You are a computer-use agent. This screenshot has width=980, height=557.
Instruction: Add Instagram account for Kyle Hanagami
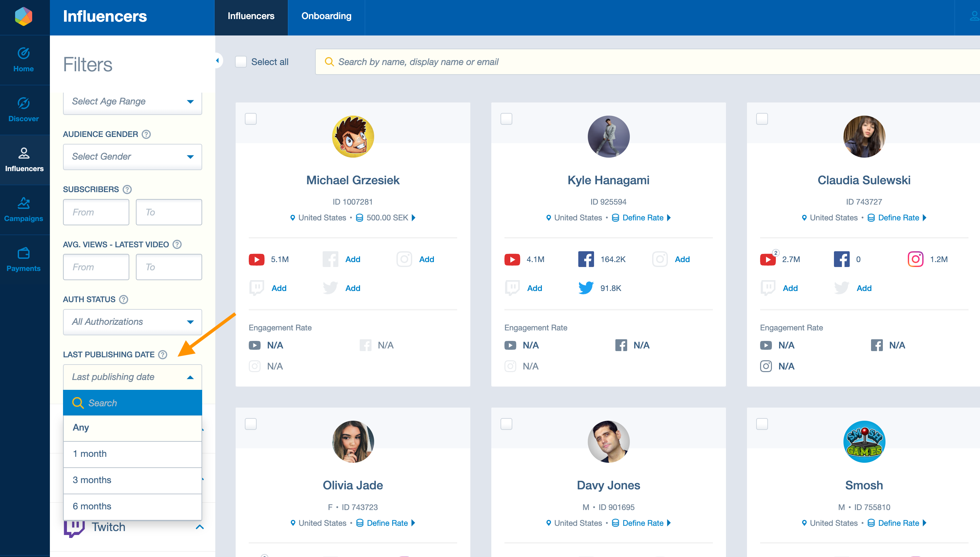click(x=682, y=259)
